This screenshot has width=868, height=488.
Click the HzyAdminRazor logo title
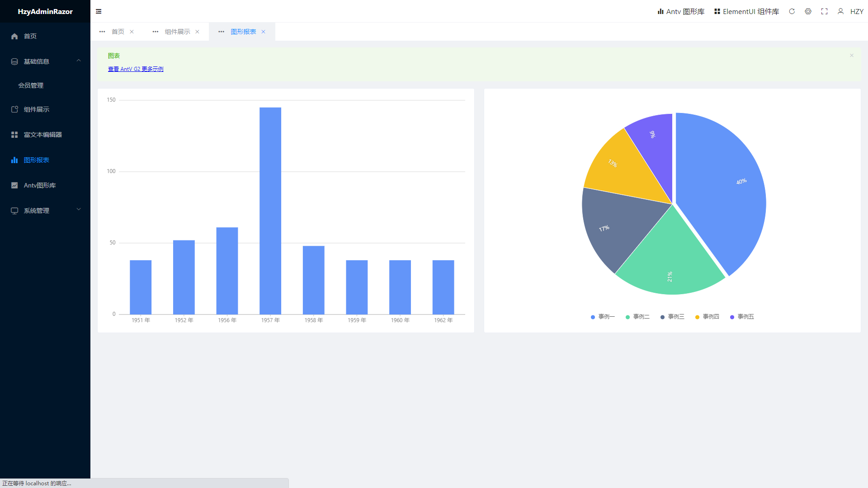[x=45, y=11]
